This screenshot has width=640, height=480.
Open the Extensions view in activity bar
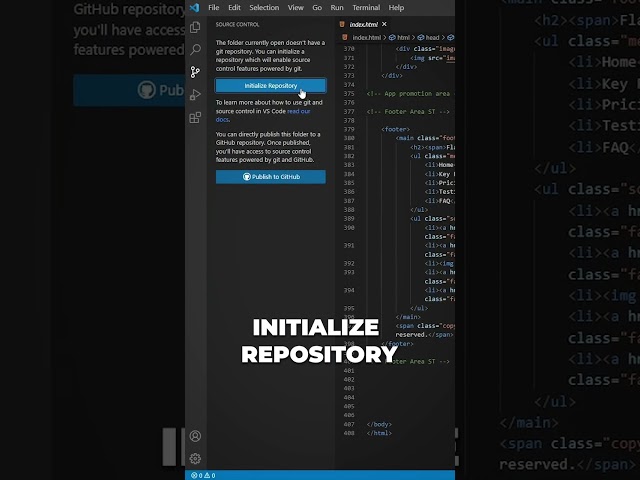click(195, 118)
